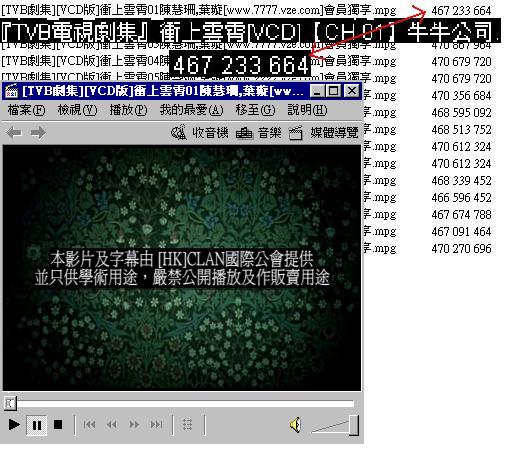Click the forward arrow in the player toolbar
The width and height of the screenshot is (513, 458).
pos(38,133)
